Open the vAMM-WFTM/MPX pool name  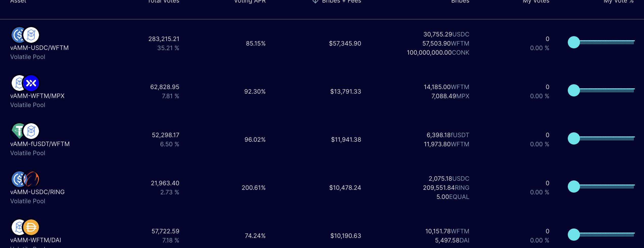click(37, 96)
